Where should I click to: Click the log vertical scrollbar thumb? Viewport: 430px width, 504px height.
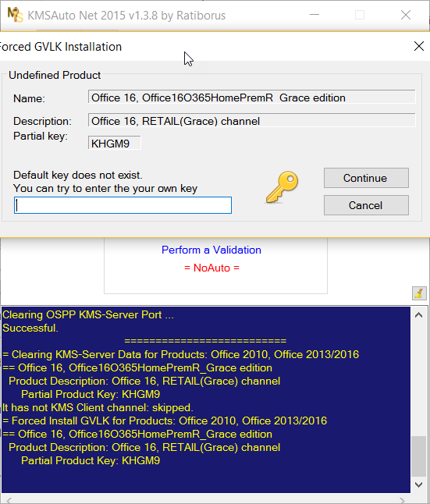coord(418,456)
